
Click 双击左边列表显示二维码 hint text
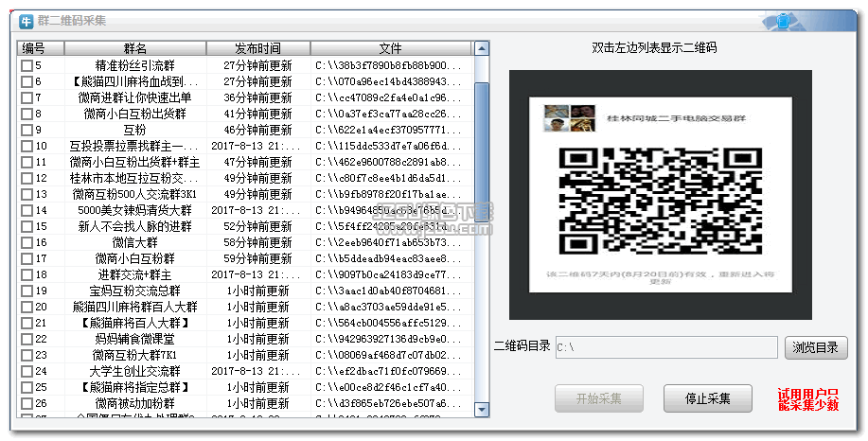(654, 48)
